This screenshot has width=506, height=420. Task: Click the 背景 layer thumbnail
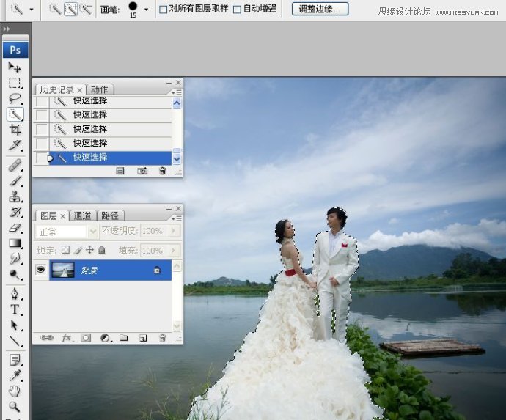(x=62, y=270)
